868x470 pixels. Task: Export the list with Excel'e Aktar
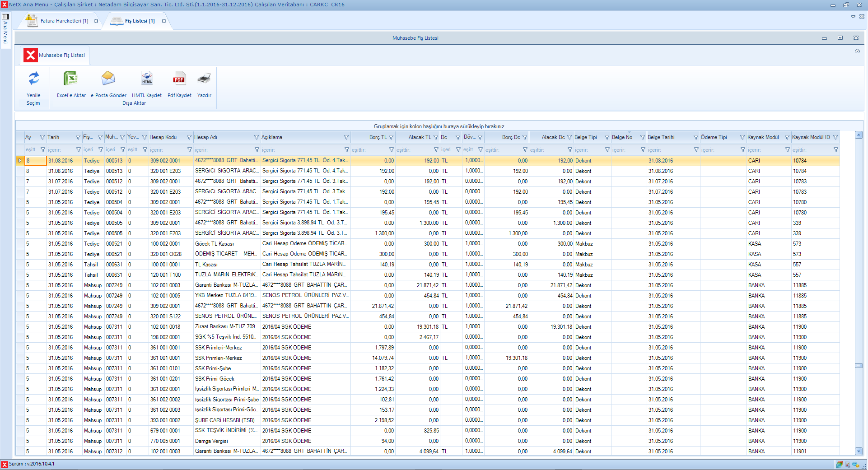(x=71, y=79)
